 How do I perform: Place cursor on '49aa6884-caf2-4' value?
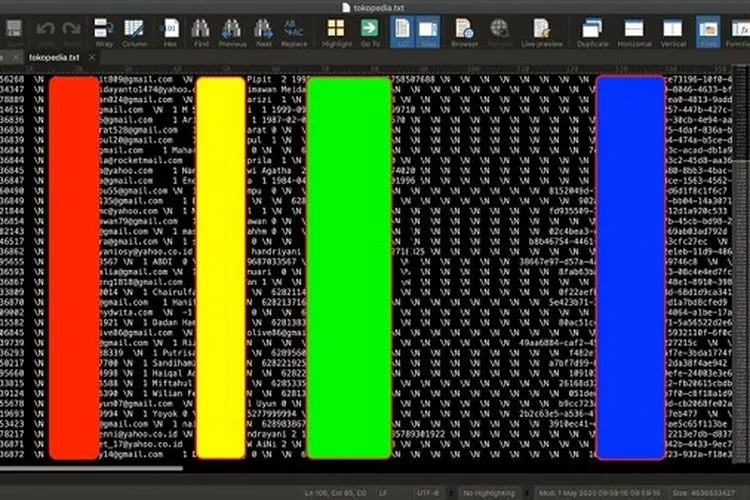click(557, 343)
